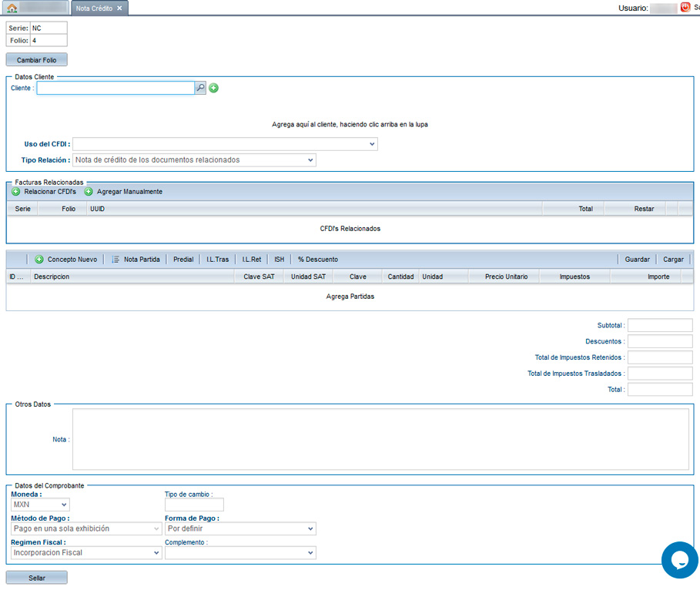Close the Nota Crédito tab
Screen dimensions: 700x590
click(x=119, y=8)
